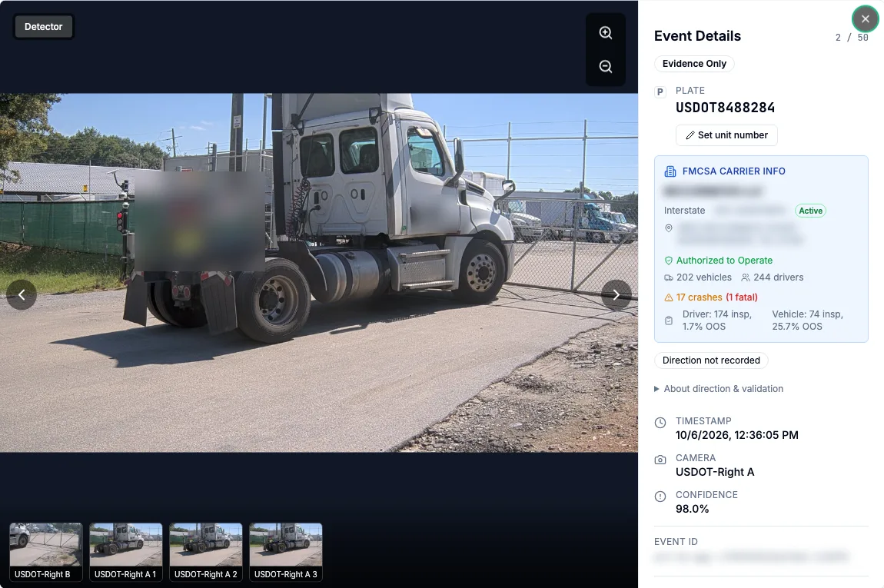This screenshot has width=884, height=588.
Task: Click the location pin icon
Action: (x=669, y=228)
